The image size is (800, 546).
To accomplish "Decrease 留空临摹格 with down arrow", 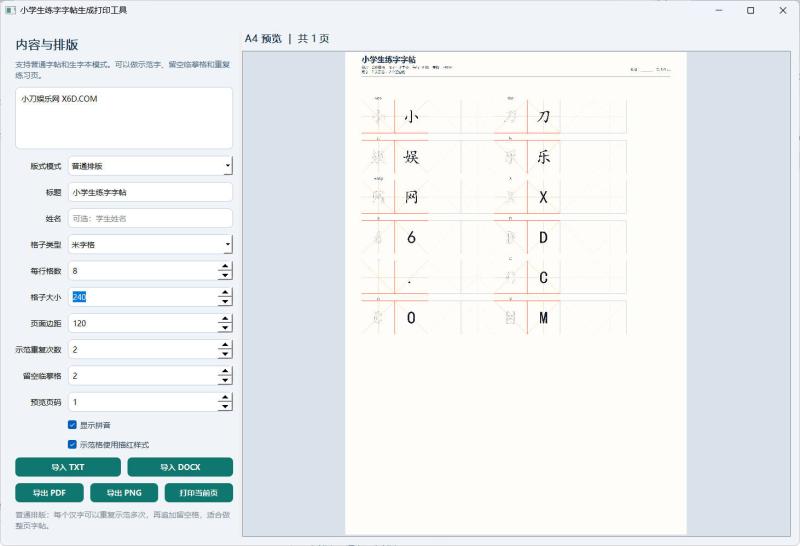I will 224,381.
